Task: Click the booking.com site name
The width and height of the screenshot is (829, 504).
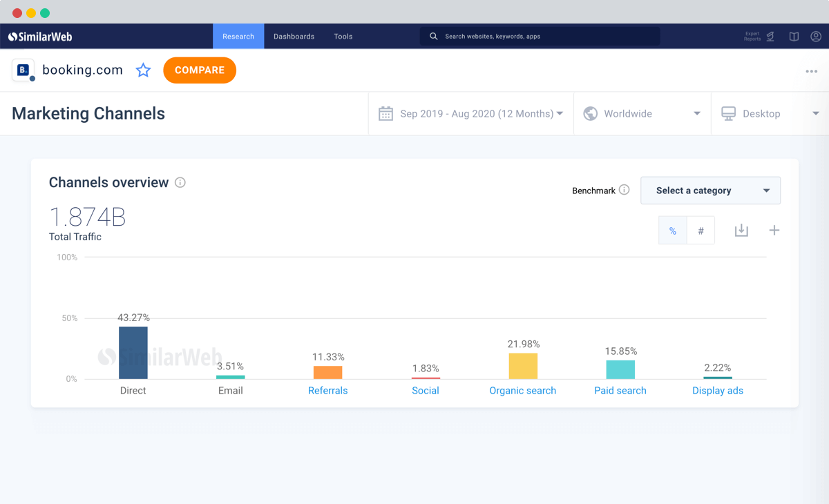Action: (82, 70)
